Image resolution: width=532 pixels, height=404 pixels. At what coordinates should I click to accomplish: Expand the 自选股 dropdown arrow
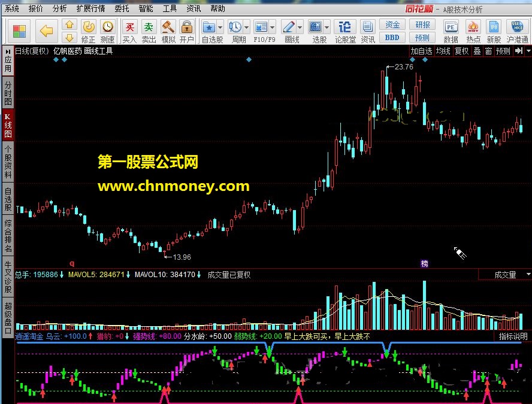point(220,28)
